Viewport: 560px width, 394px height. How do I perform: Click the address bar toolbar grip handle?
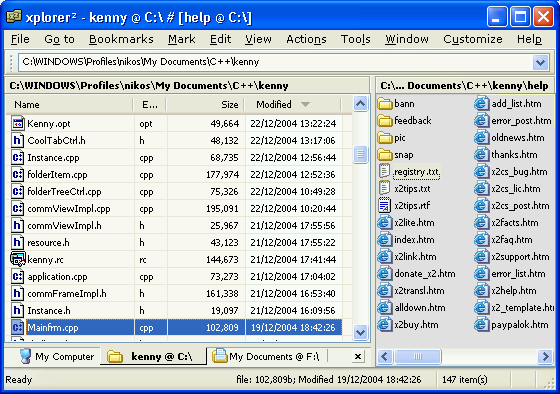[x=11, y=63]
